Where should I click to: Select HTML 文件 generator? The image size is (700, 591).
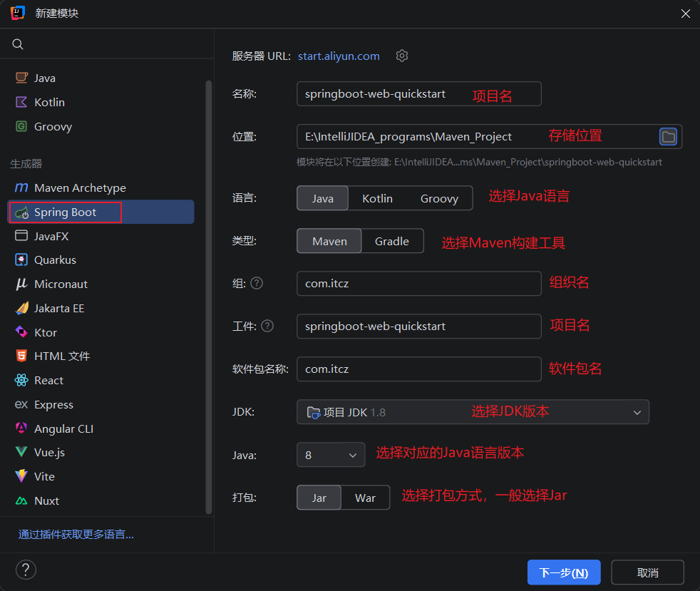coord(101,356)
